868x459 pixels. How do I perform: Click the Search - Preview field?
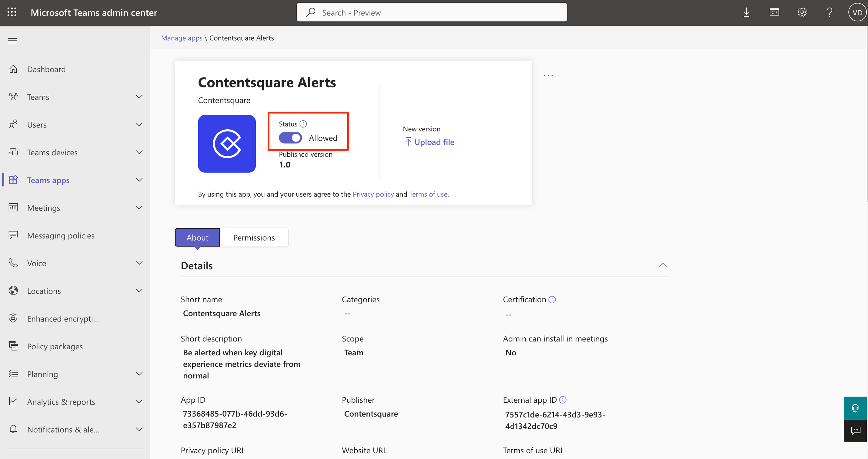(432, 12)
